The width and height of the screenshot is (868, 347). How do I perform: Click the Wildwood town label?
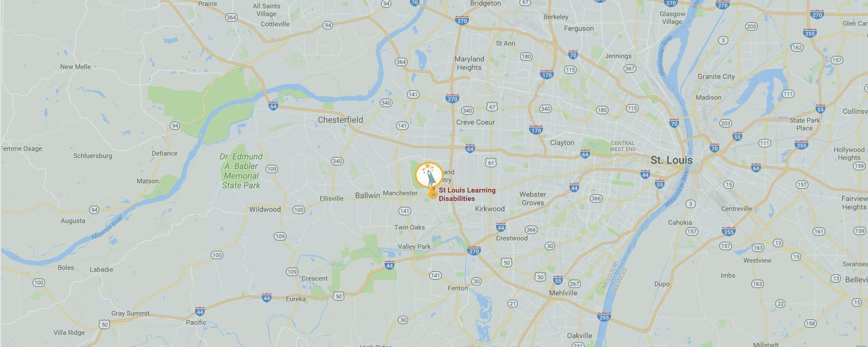(265, 209)
